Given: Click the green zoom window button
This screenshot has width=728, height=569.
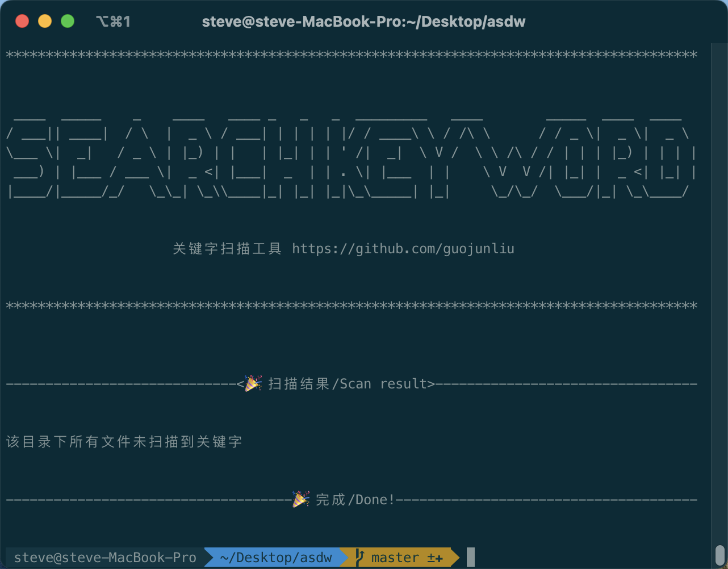Looking at the screenshot, I should pyautogui.click(x=68, y=22).
